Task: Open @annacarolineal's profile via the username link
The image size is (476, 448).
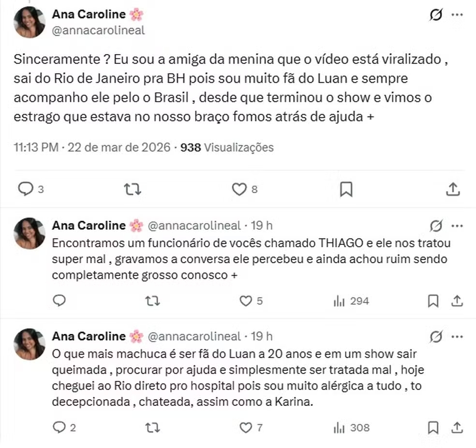Action: [x=98, y=30]
